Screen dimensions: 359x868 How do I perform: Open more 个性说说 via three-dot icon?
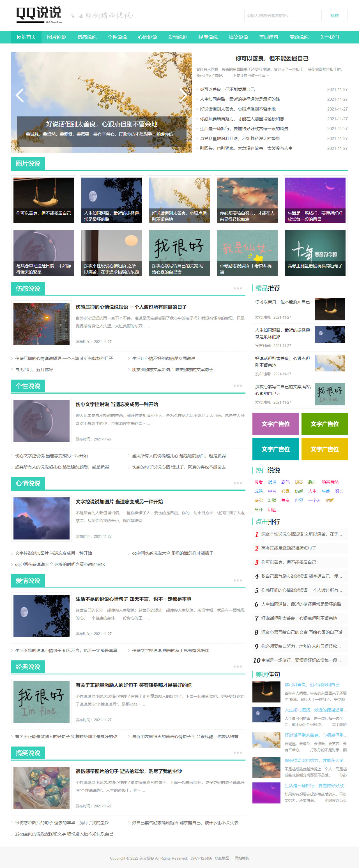click(x=238, y=386)
